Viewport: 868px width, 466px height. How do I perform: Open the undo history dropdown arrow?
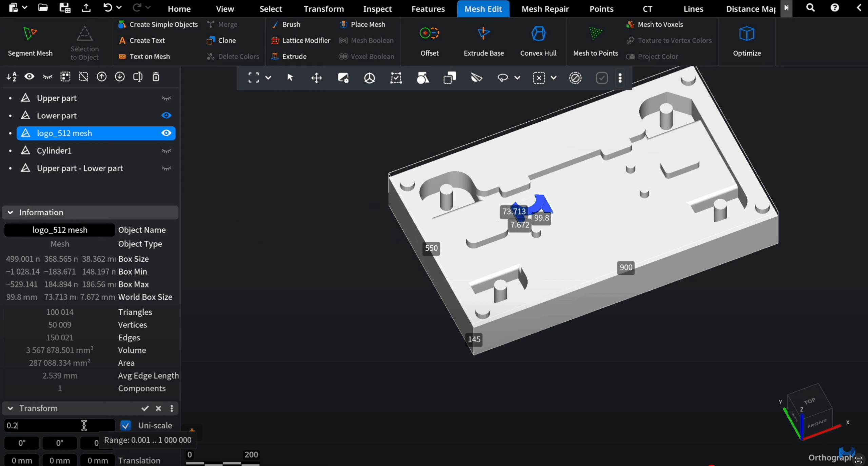119,7
